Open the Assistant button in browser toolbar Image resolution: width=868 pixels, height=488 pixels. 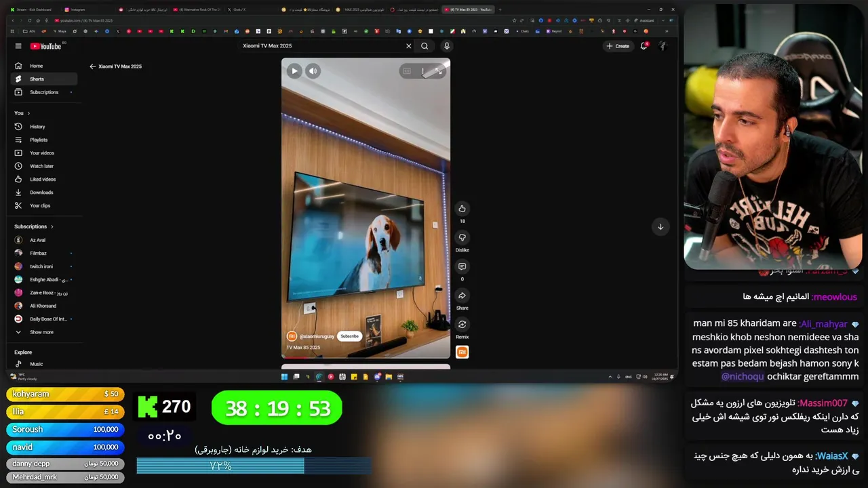coord(644,20)
